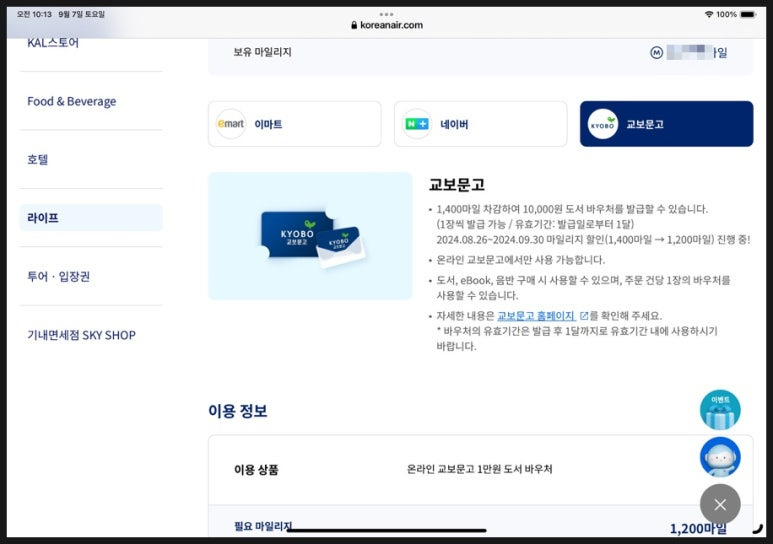This screenshot has height=544, width=773.
Task: Go to 기내면세점 SKY SHOP
Action: (81, 335)
